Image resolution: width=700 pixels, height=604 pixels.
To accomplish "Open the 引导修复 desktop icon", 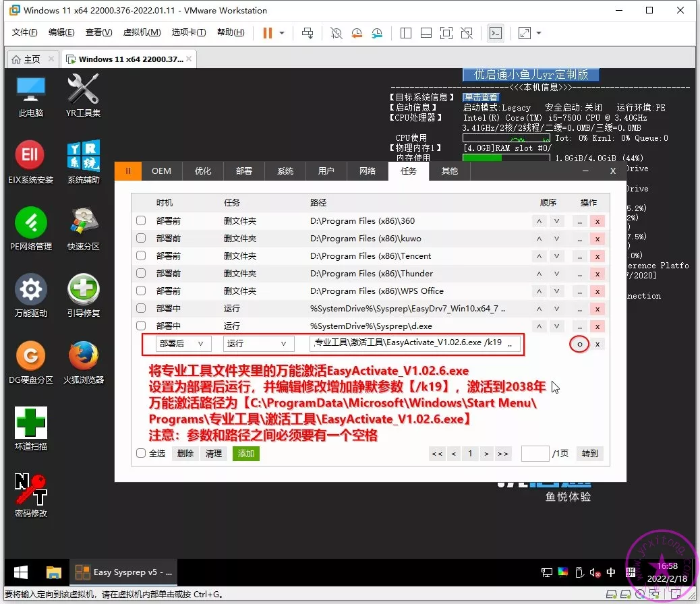I will 83,290.
